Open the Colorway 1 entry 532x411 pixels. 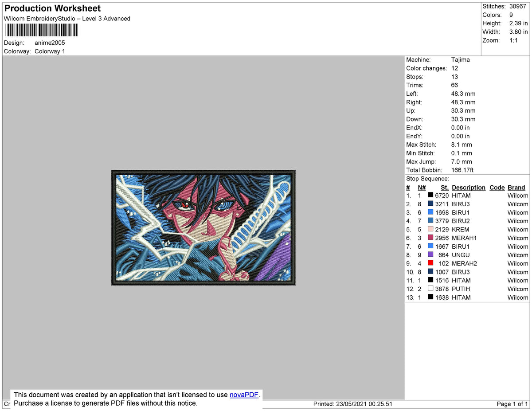tap(50, 51)
